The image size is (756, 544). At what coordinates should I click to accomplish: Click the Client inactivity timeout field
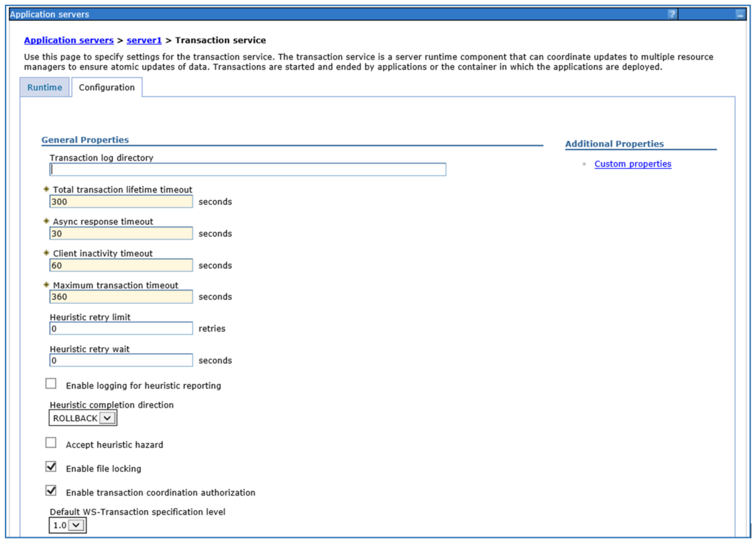[x=121, y=266]
